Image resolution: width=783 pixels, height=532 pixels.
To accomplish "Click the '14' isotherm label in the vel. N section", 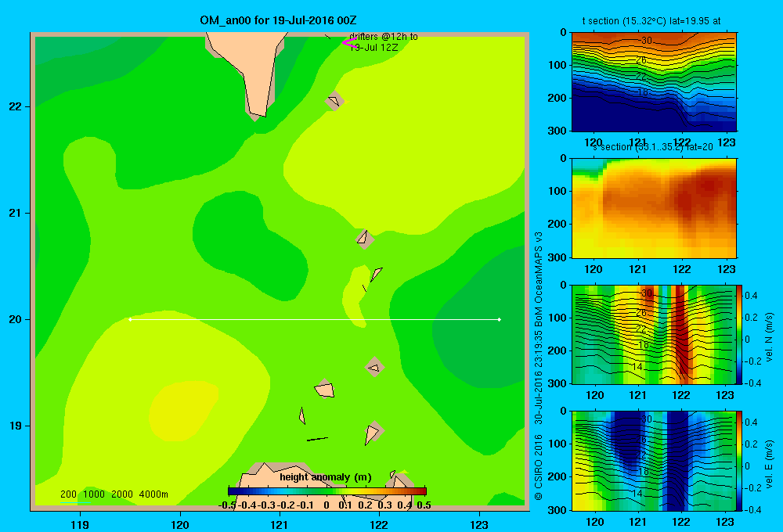I will [637, 367].
